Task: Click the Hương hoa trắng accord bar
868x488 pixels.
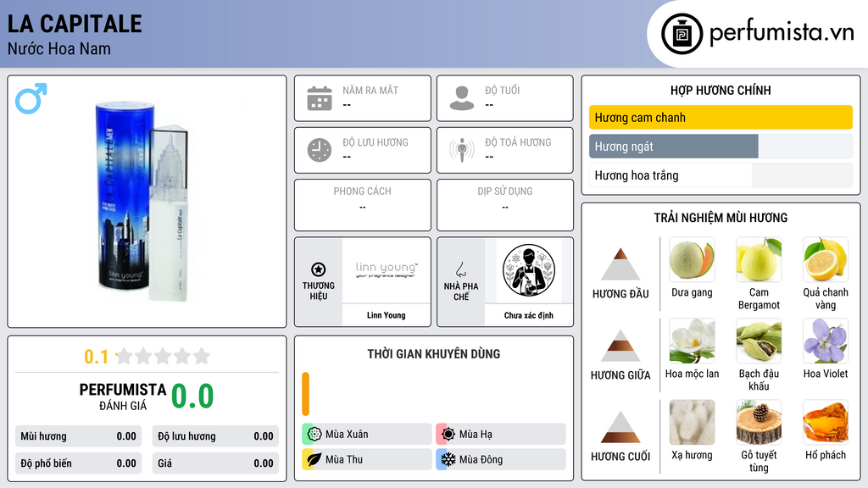Action: [721, 175]
